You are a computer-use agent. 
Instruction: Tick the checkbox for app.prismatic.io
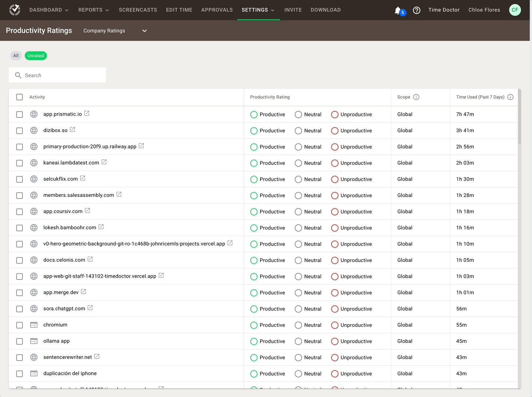19,115
